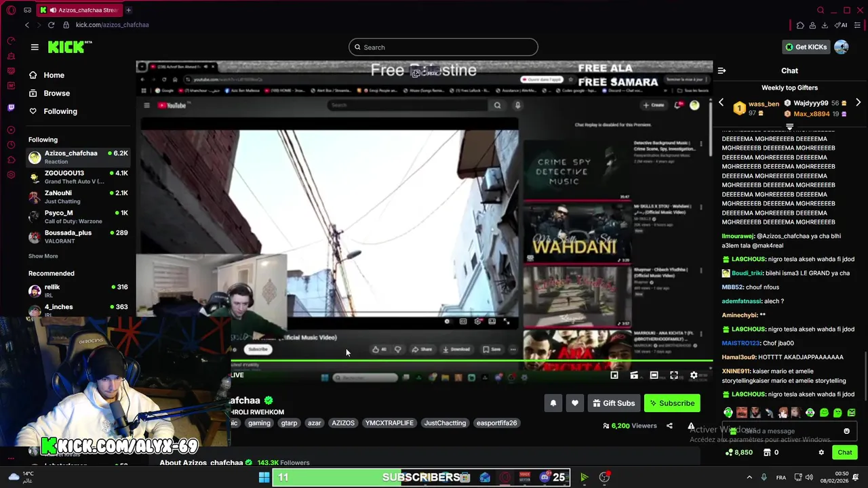The width and height of the screenshot is (868, 488).
Task: Open the Windows Start menu
Action: (264, 477)
